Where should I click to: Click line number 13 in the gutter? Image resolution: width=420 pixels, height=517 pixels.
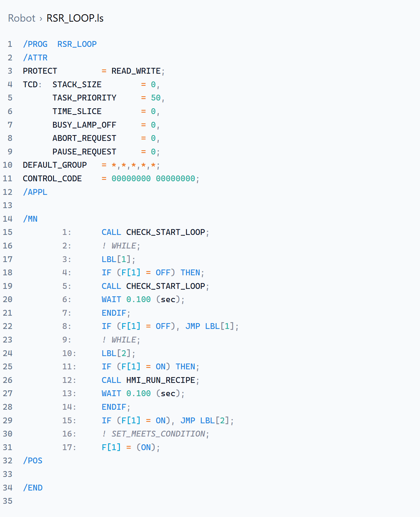click(x=7, y=206)
